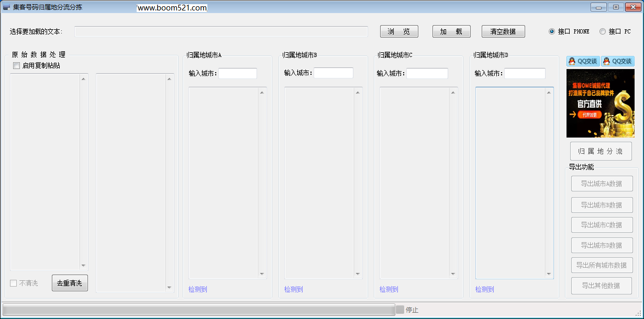The image size is (644, 319).
Task: Click 导出城市D数据 export button
Action: click(x=602, y=245)
